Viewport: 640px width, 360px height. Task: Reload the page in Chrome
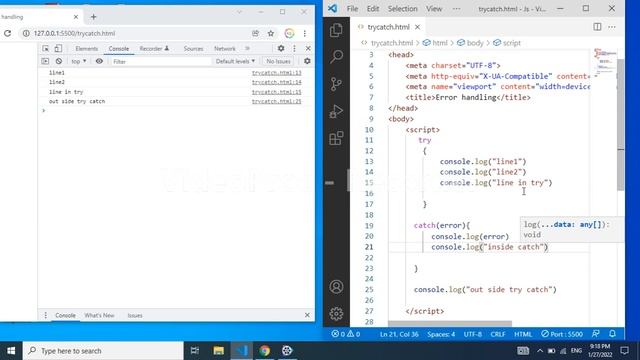pyautogui.click(x=7, y=33)
